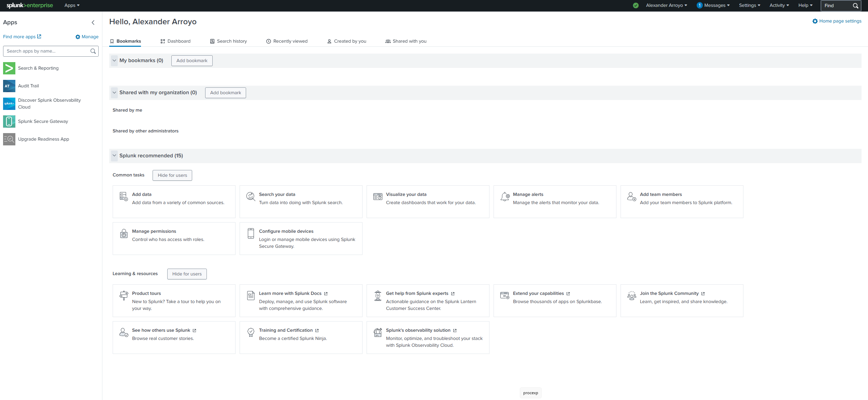Image resolution: width=868 pixels, height=400 pixels.
Task: Open the Home page settings link
Action: point(837,21)
